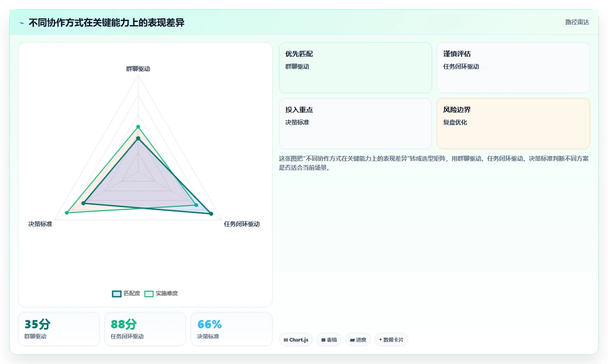Click the 决策标准 radar axis label
Viewport: 608px width, 364px height.
click(40, 224)
